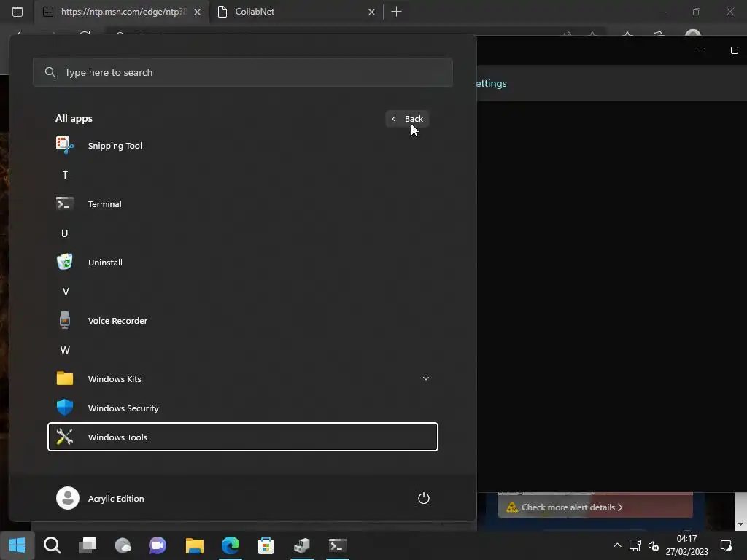Close the CollabNet tab
The height and width of the screenshot is (560, 747).
tap(371, 12)
